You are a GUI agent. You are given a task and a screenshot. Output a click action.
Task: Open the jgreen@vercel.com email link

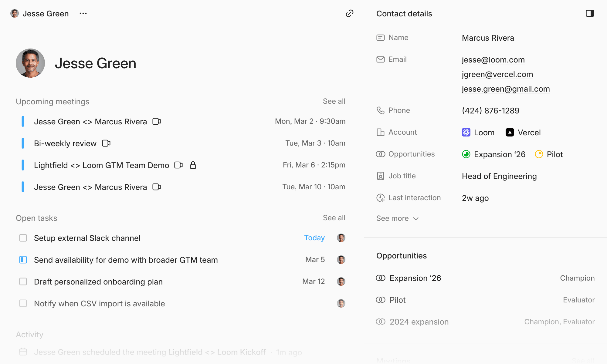(x=497, y=74)
